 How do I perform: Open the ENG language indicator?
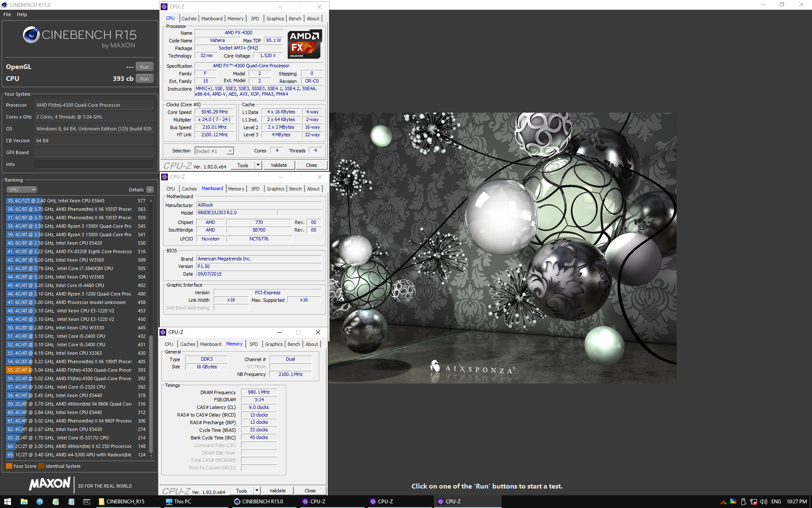pyautogui.click(x=776, y=502)
